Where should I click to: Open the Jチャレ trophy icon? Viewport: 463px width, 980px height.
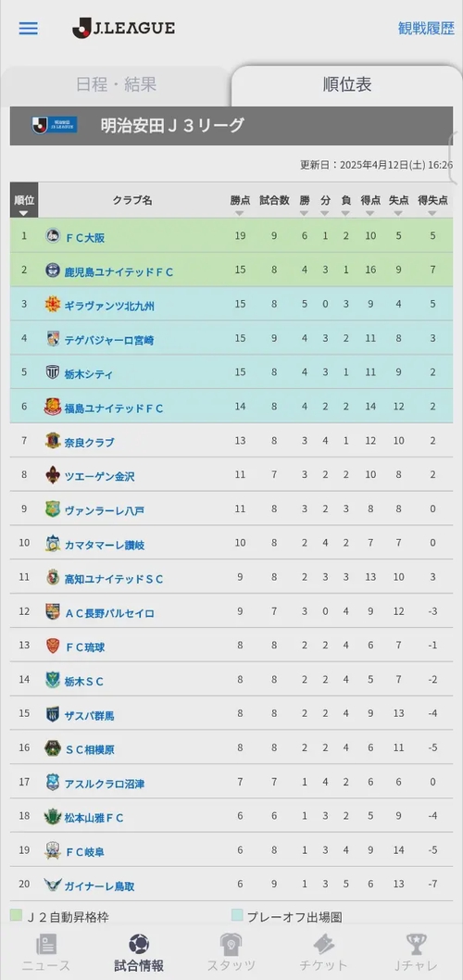(x=416, y=943)
